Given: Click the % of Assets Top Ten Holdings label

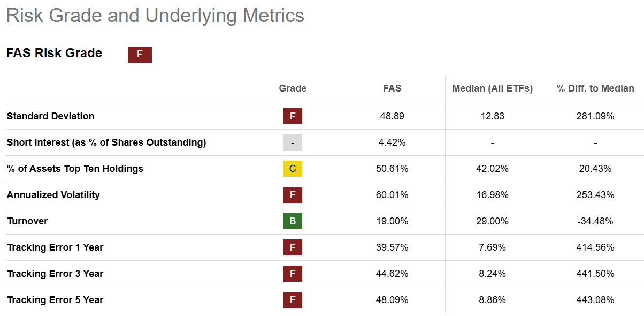Looking at the screenshot, I should (75, 169).
